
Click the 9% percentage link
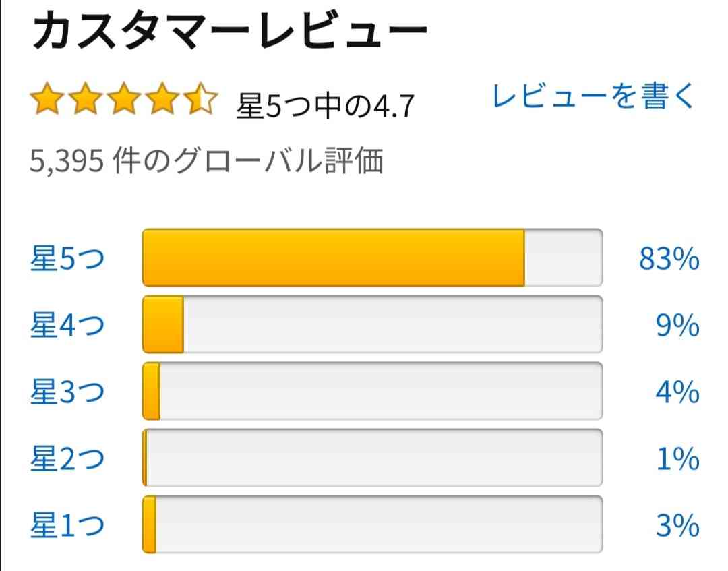677,325
